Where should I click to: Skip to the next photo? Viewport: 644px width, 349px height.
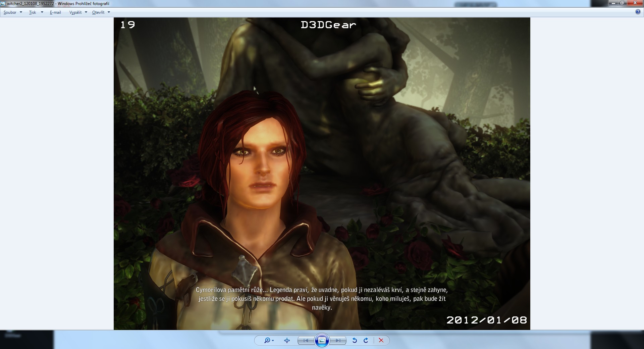[338, 340]
